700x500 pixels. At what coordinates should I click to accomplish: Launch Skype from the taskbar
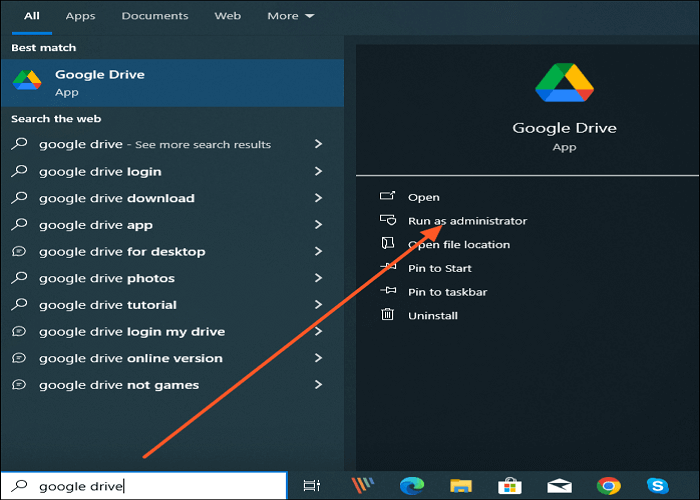[x=658, y=486]
